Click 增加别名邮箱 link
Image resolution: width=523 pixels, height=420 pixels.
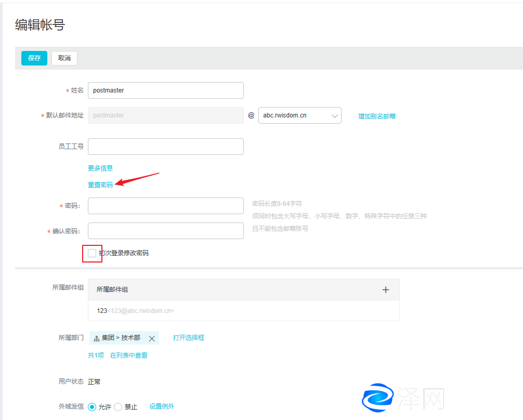coord(376,116)
